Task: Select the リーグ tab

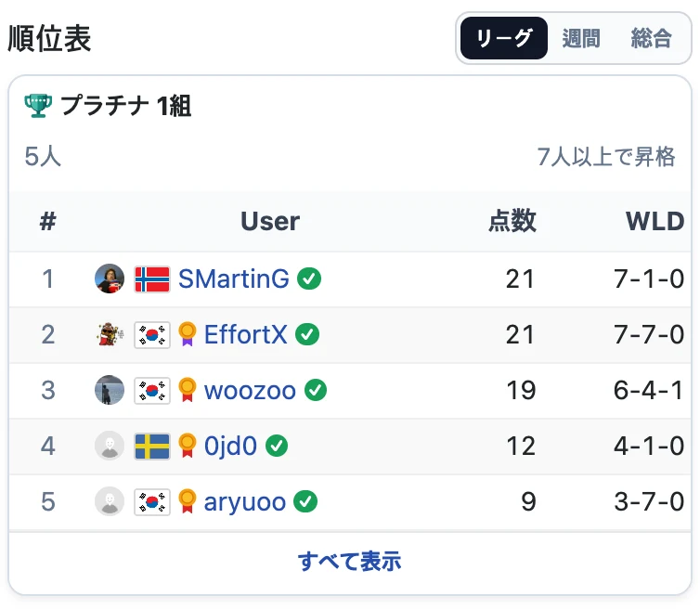Action: [x=504, y=38]
